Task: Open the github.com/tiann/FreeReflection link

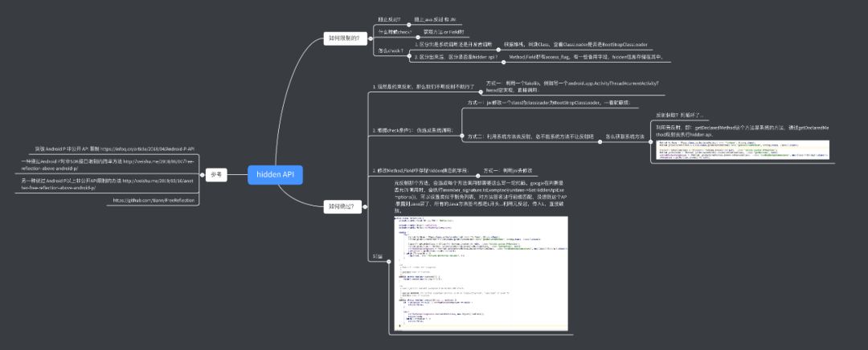Action: click(154, 200)
